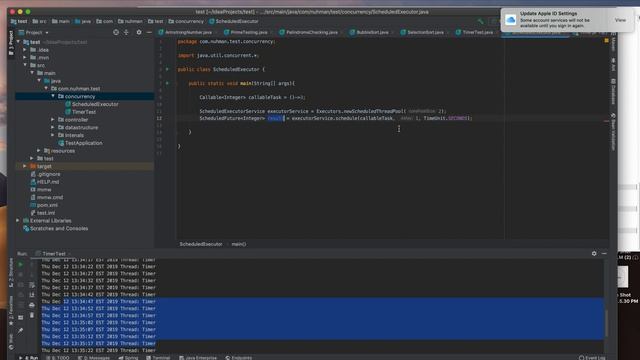Expand the datastructure package

tap(53, 127)
